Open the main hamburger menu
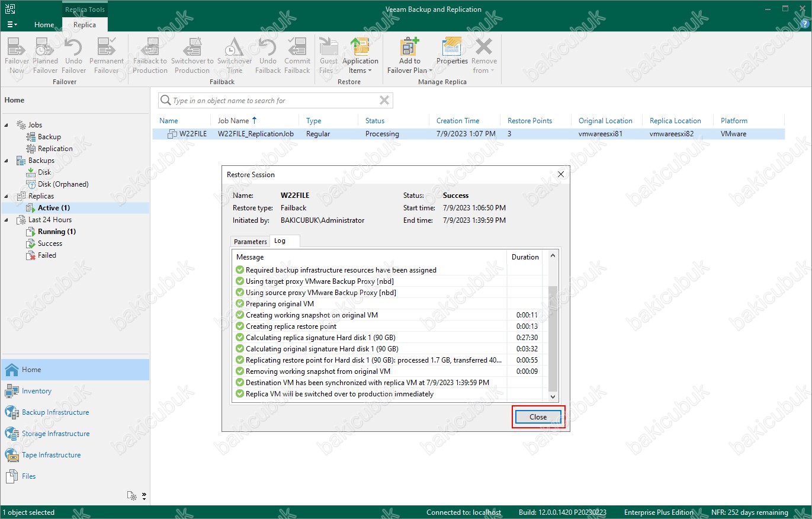Viewport: 812px width, 519px height. 12,24
